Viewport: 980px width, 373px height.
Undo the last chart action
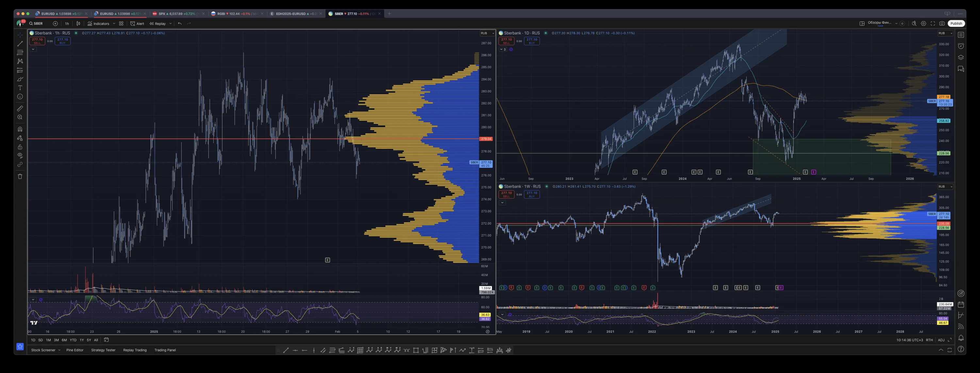click(180, 24)
